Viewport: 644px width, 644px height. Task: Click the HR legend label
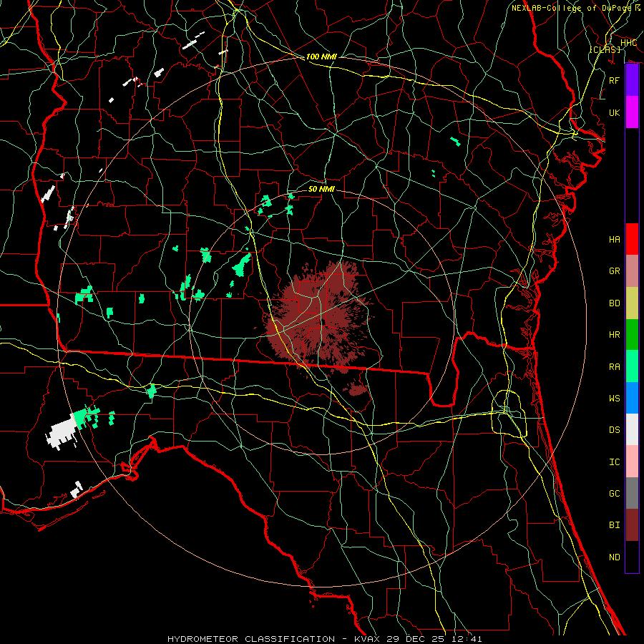615,335
